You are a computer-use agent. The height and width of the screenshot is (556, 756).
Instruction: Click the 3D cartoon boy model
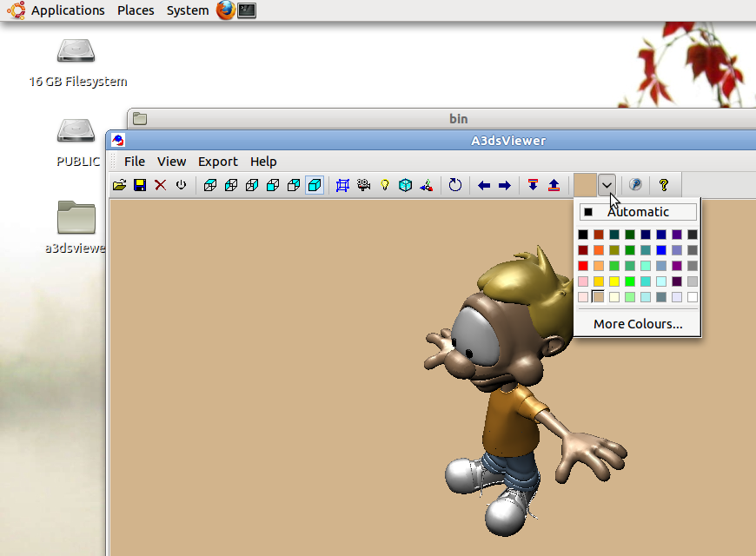click(511, 391)
